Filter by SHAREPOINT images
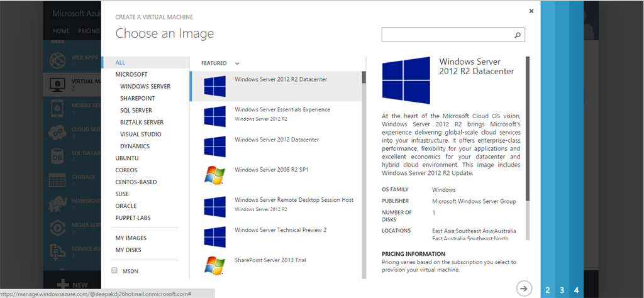Viewport: 644px width, 298px height. coord(138,99)
